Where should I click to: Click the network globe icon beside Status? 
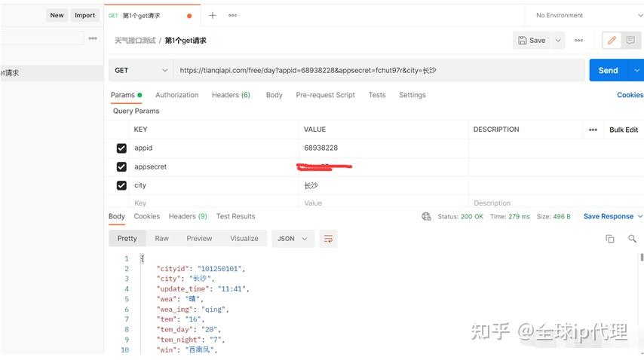[426, 216]
